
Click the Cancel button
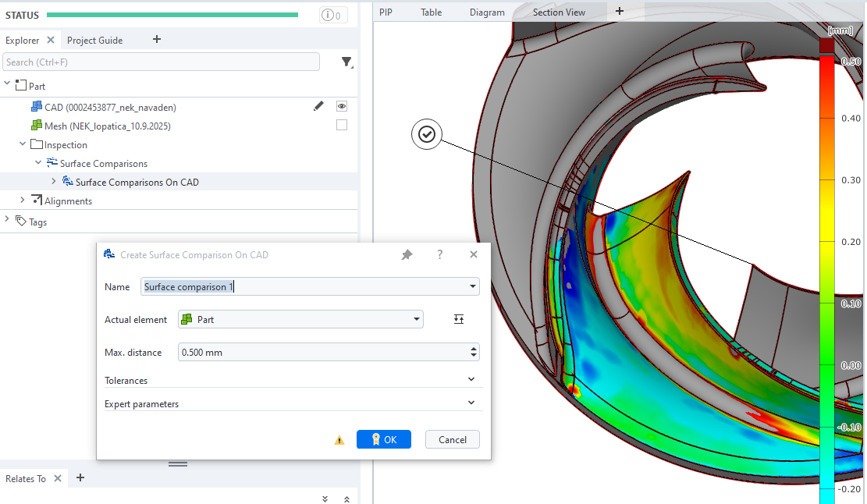click(x=452, y=439)
